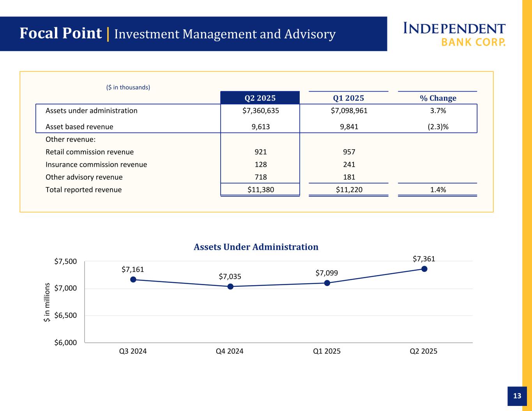Viewport: 532px width, 411px height.
Task: Select the Q4 2024 data point on chart
Action: (230, 287)
